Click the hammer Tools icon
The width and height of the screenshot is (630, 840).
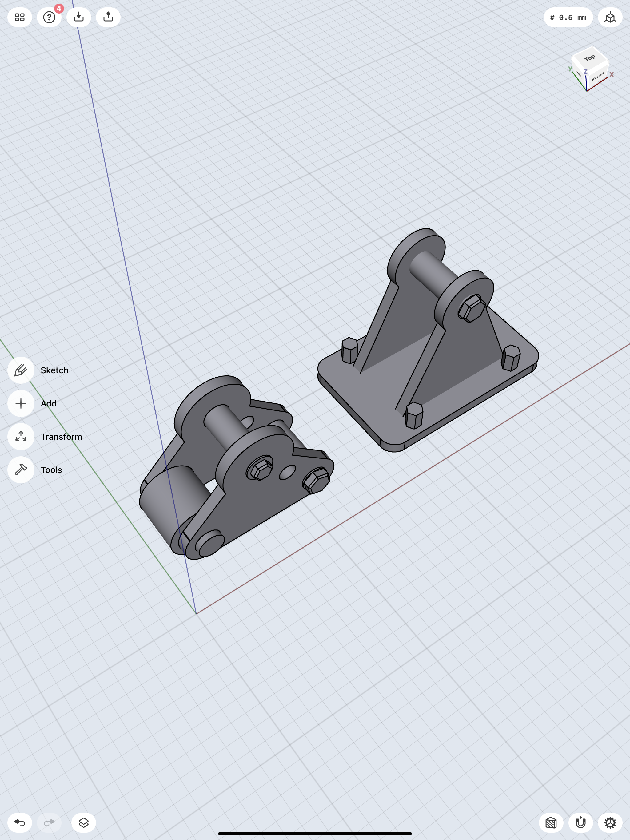coord(21,470)
